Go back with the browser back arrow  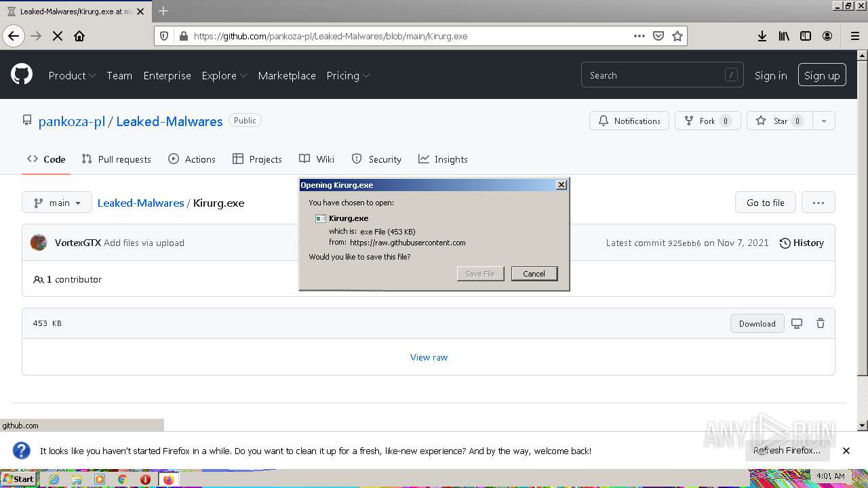click(14, 36)
